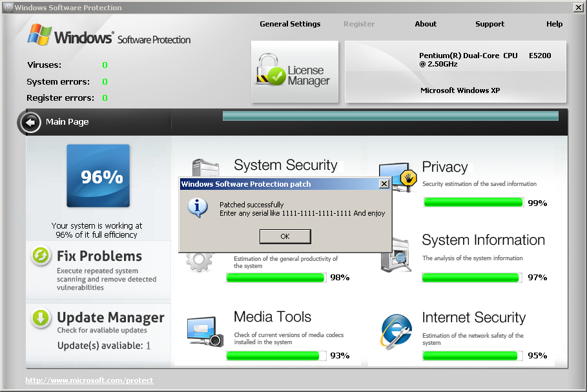Click 'Your system is working at' text

point(97,226)
